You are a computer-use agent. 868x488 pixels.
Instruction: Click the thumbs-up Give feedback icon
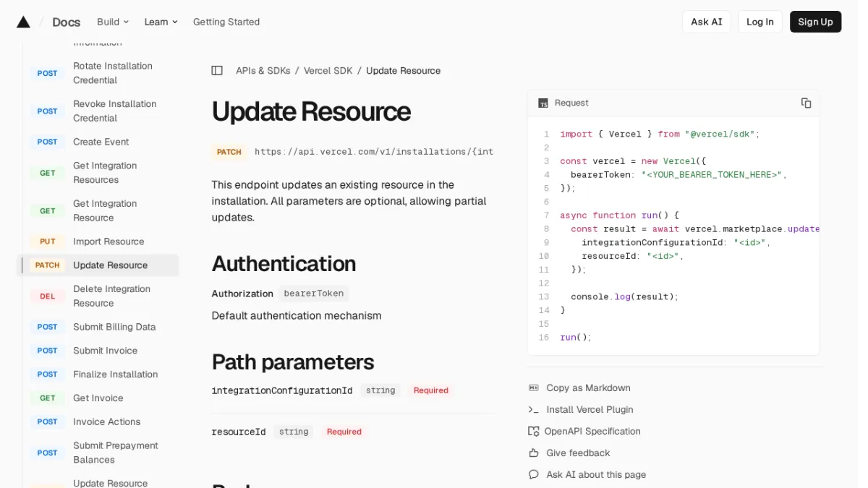tap(534, 453)
